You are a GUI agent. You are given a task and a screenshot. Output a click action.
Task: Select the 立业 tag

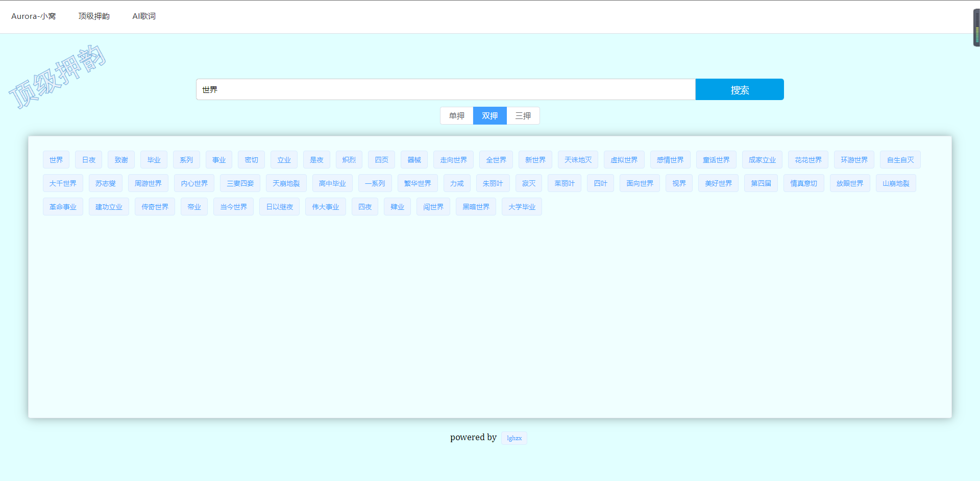[x=284, y=160]
